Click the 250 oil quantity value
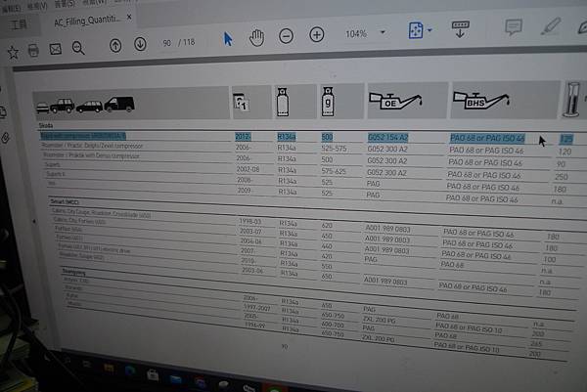Viewport: 587px width, 392px height. [x=562, y=176]
